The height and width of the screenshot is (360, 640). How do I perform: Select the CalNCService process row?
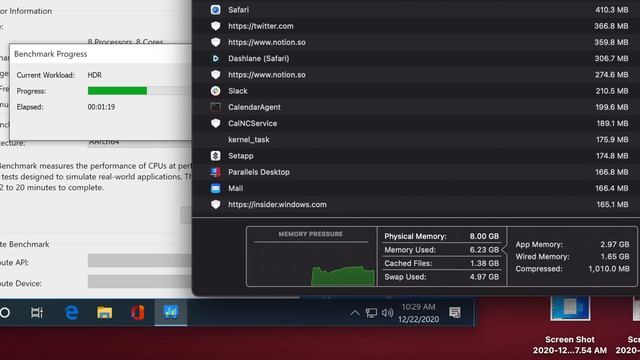[416, 123]
